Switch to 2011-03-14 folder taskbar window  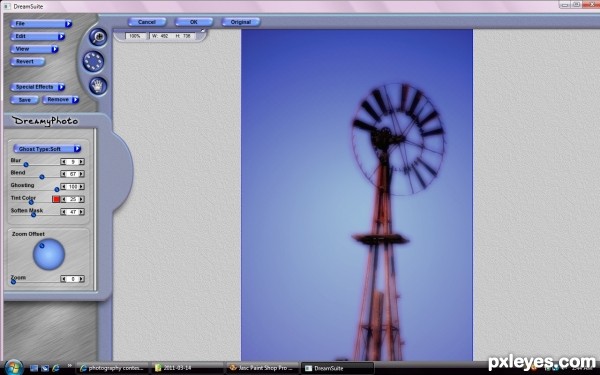(x=187, y=368)
